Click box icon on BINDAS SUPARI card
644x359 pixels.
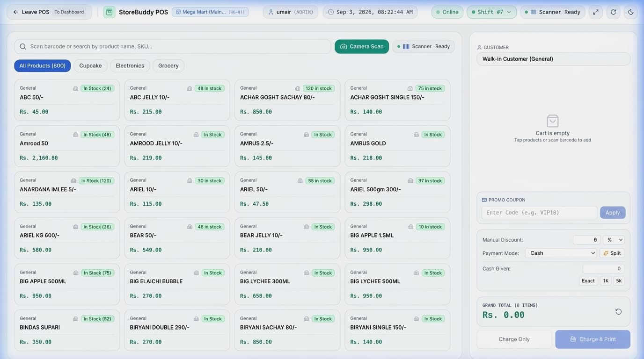75,319
